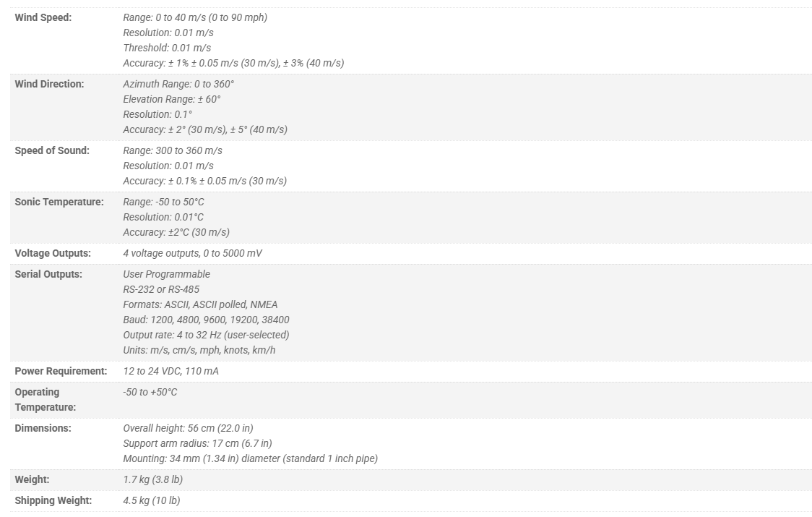The height and width of the screenshot is (517, 812).
Task: Select the Wind Direction row heading
Action: 49,84
